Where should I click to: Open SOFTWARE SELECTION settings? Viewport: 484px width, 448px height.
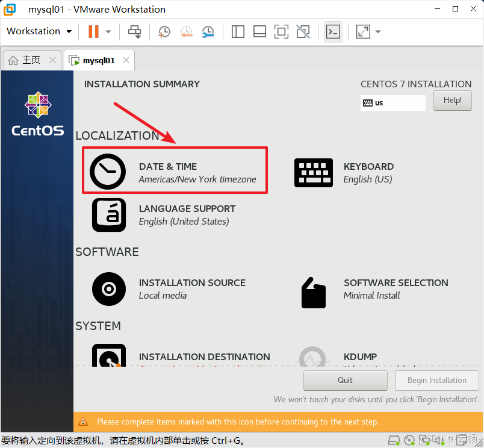pyautogui.click(x=374, y=292)
